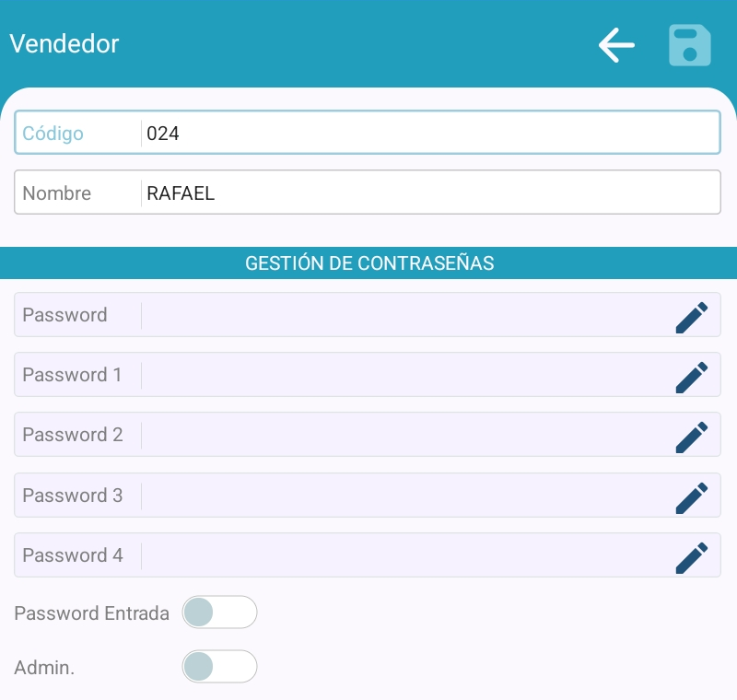Focus the Código input field
This screenshot has height=700, width=737.
[x=428, y=134]
